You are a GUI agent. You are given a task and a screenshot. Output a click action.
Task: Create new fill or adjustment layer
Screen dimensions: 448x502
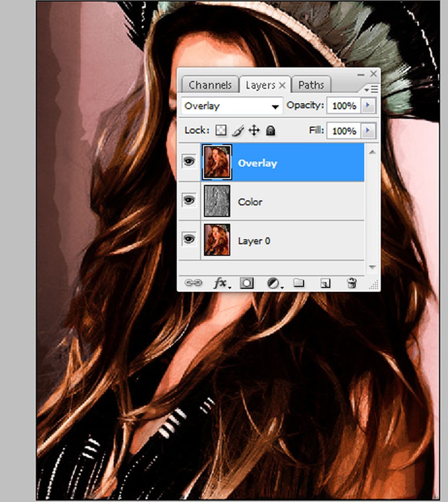click(274, 284)
